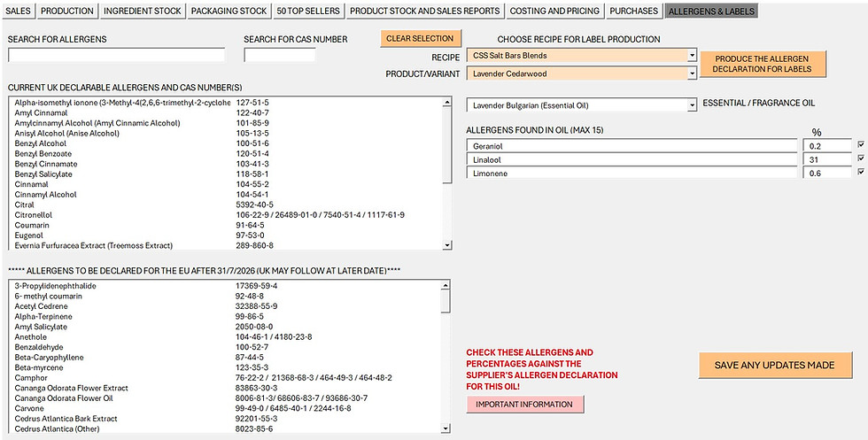868x440 pixels.
Task: Open the IMPORTANT INFORMATION button
Action: click(524, 404)
